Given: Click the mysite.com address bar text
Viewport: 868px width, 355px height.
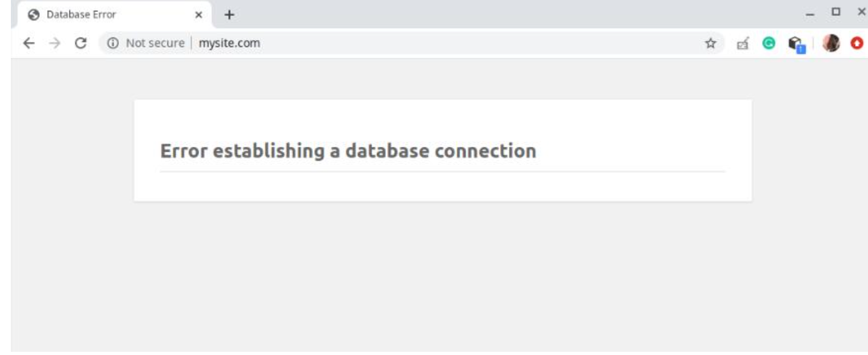Looking at the screenshot, I should click(230, 43).
